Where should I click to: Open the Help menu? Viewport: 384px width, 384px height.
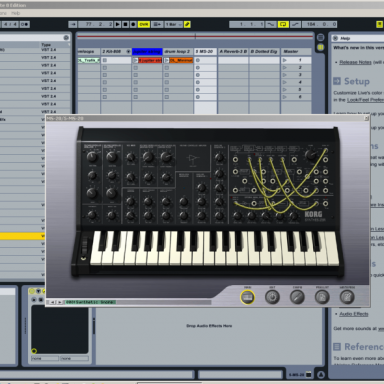click(16, 13)
